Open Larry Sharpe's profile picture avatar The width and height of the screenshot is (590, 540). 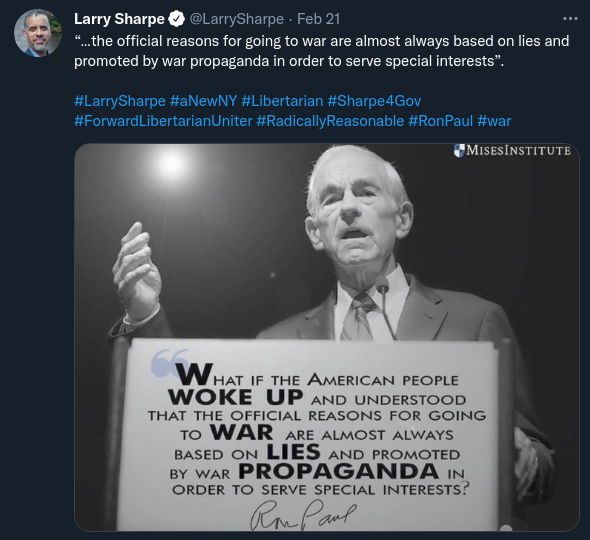click(x=38, y=33)
